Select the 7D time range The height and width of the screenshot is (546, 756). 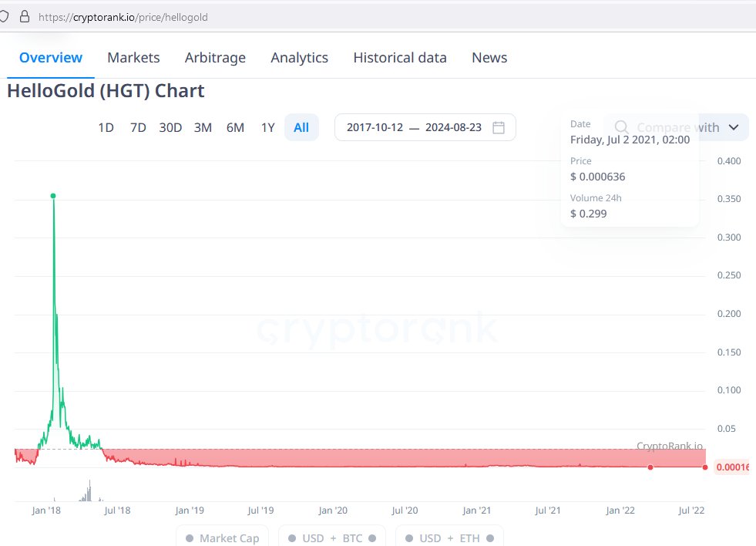pos(139,127)
